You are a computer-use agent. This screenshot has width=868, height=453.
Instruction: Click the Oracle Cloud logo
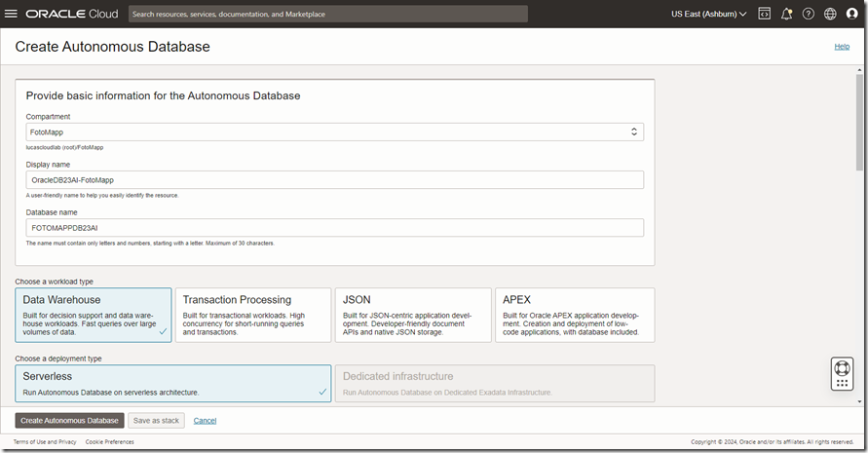tap(72, 14)
